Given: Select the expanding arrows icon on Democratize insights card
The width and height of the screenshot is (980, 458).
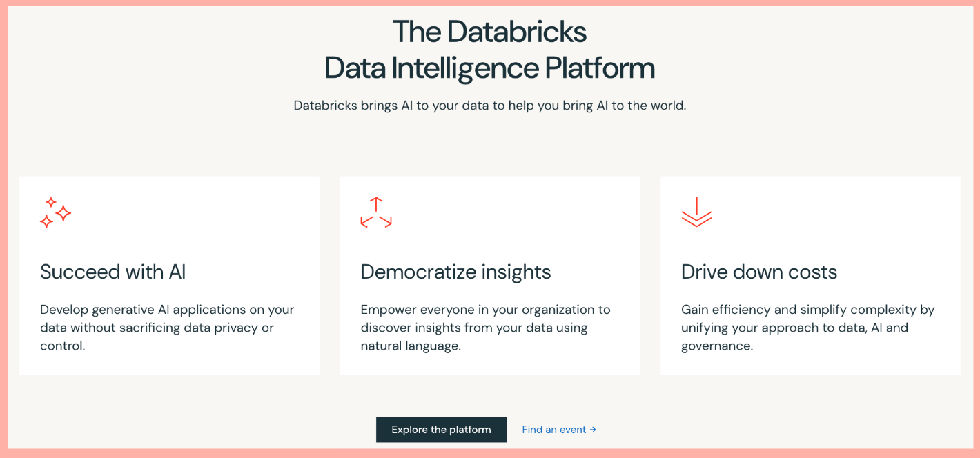Looking at the screenshot, I should (376, 212).
